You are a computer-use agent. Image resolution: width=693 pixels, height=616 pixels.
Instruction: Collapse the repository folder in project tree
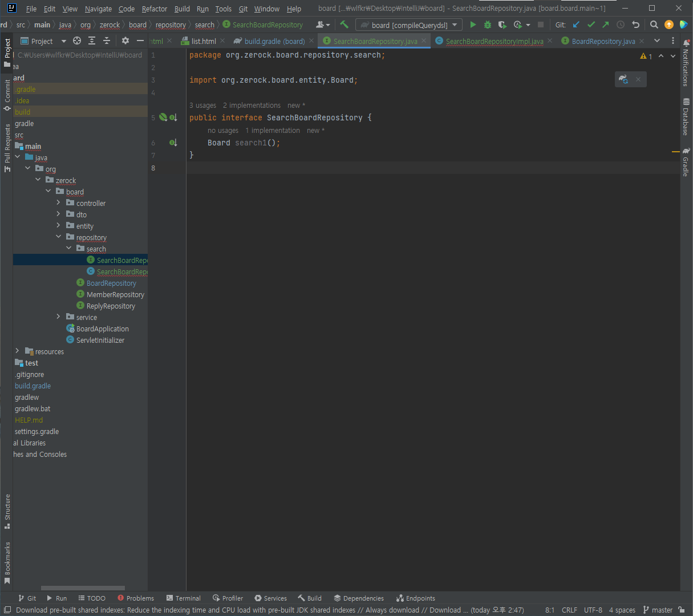tap(59, 237)
